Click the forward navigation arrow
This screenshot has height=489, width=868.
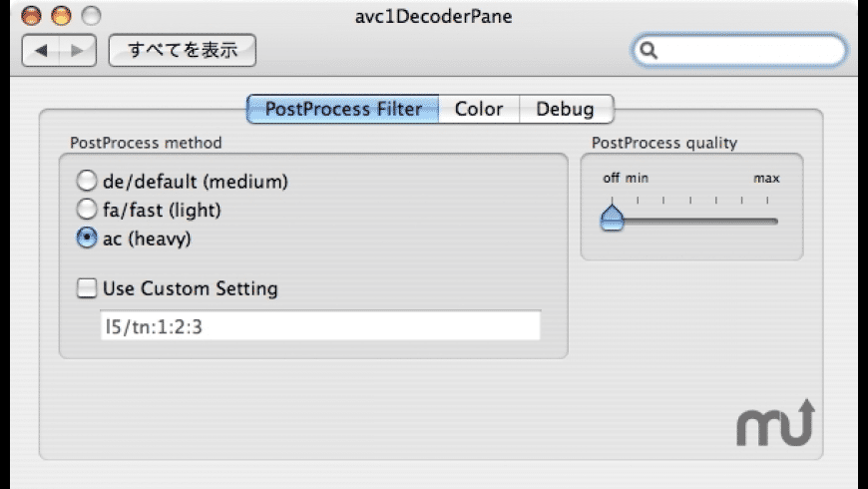(77, 51)
